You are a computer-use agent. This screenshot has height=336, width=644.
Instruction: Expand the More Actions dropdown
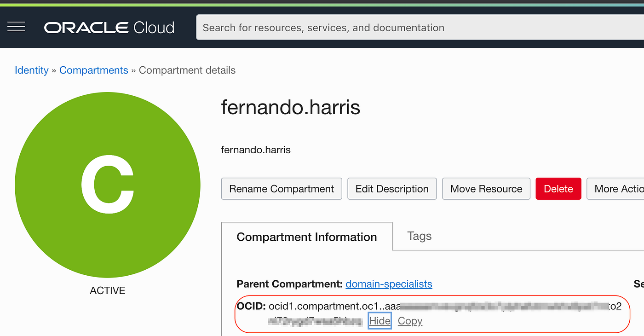pos(616,189)
